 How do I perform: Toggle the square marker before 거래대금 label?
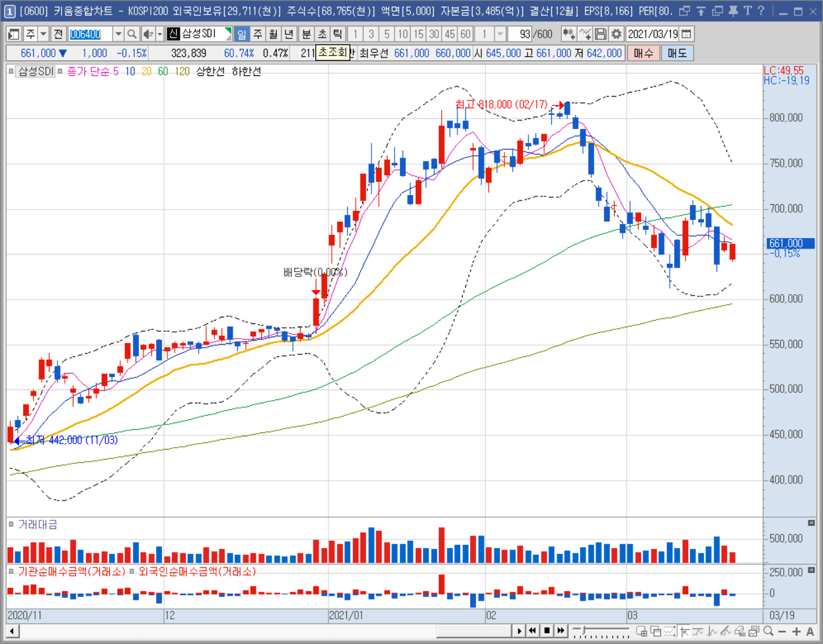point(11,524)
